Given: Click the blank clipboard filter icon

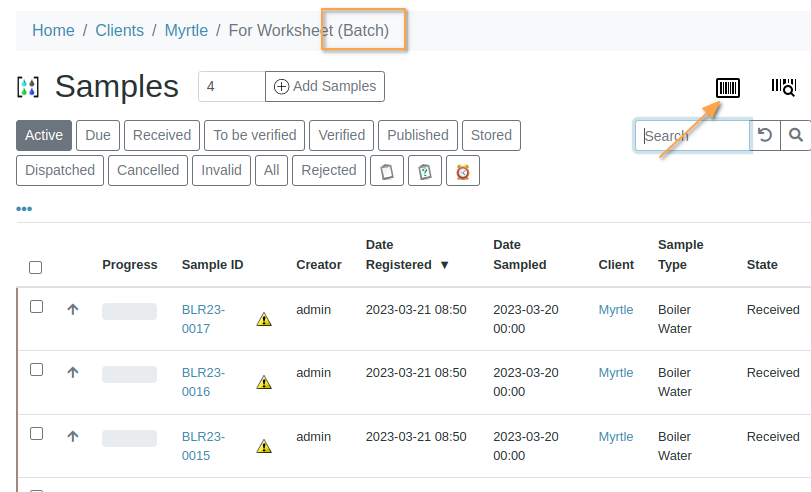Looking at the screenshot, I should (387, 171).
